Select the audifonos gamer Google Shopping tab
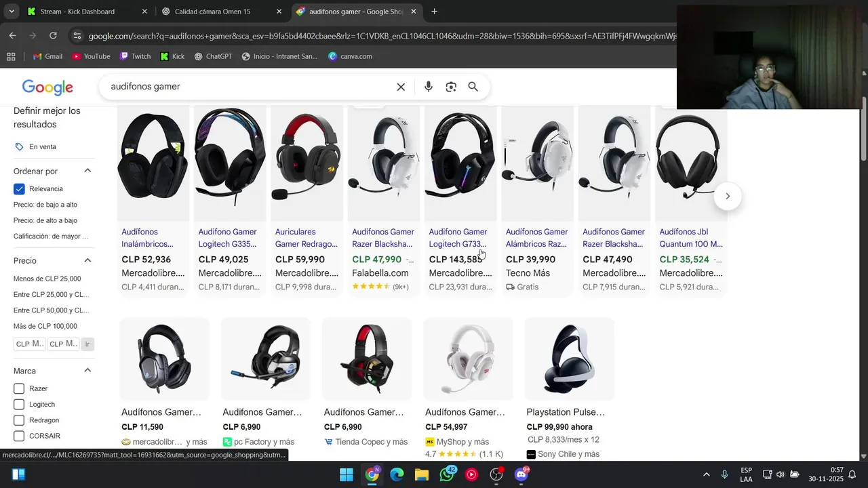868x488 pixels. [357, 12]
